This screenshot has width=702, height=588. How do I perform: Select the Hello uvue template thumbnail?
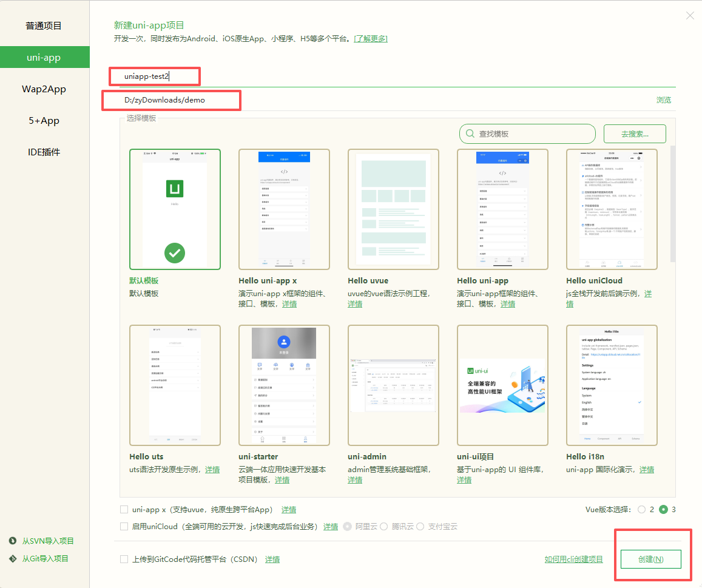(x=393, y=209)
